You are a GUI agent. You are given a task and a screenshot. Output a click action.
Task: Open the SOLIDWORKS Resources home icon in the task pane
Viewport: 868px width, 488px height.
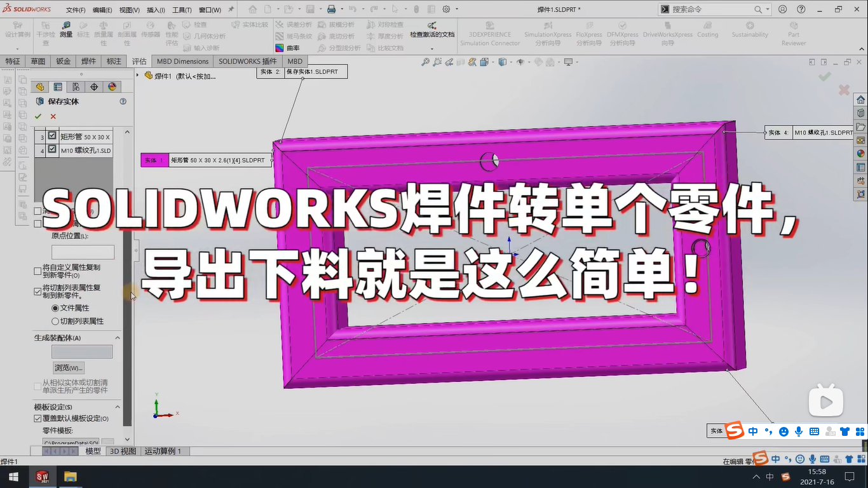point(861,100)
